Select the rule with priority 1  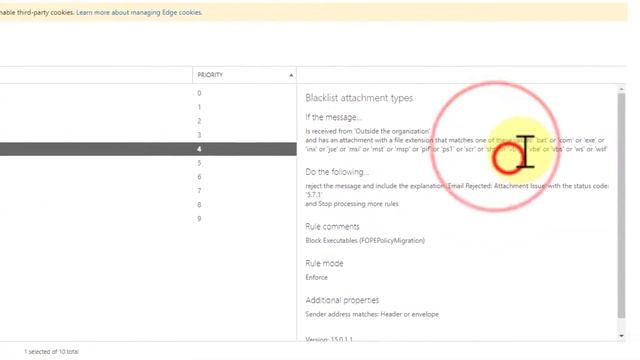point(148,107)
